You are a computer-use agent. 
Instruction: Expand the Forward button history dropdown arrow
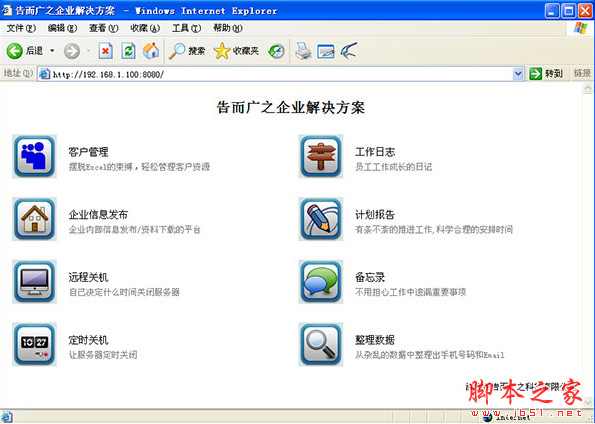[x=89, y=50]
